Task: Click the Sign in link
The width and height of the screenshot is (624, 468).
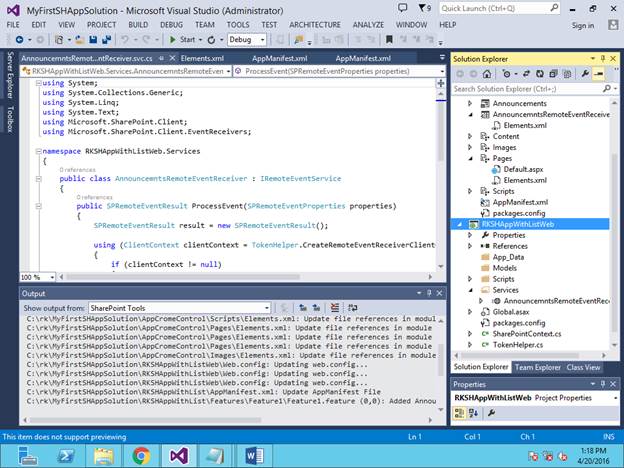Action: pyautogui.click(x=583, y=25)
